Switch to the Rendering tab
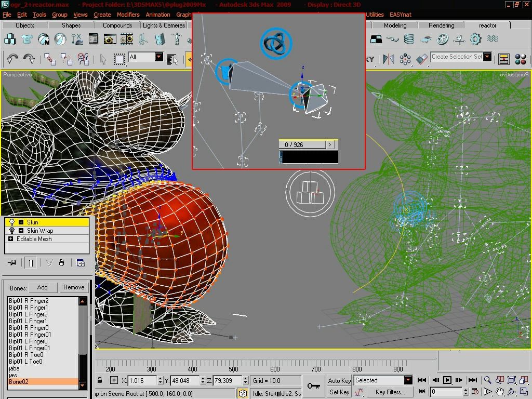 pos(441,25)
